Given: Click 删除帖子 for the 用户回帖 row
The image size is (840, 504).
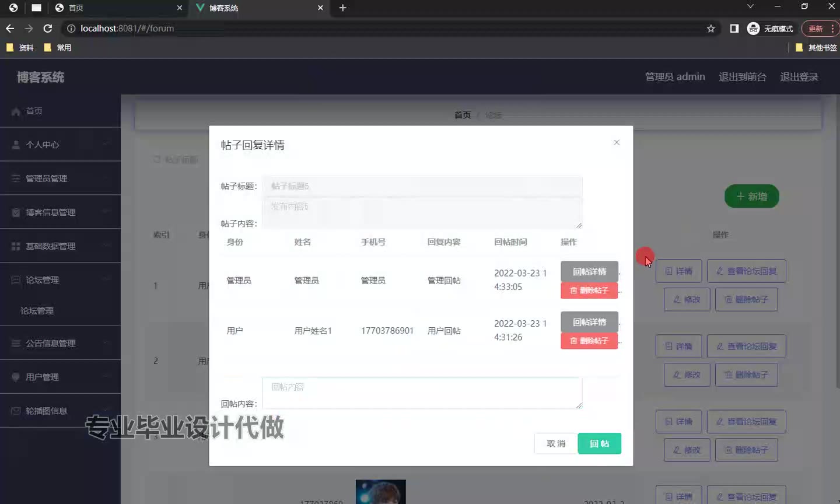Looking at the screenshot, I should click(x=589, y=341).
